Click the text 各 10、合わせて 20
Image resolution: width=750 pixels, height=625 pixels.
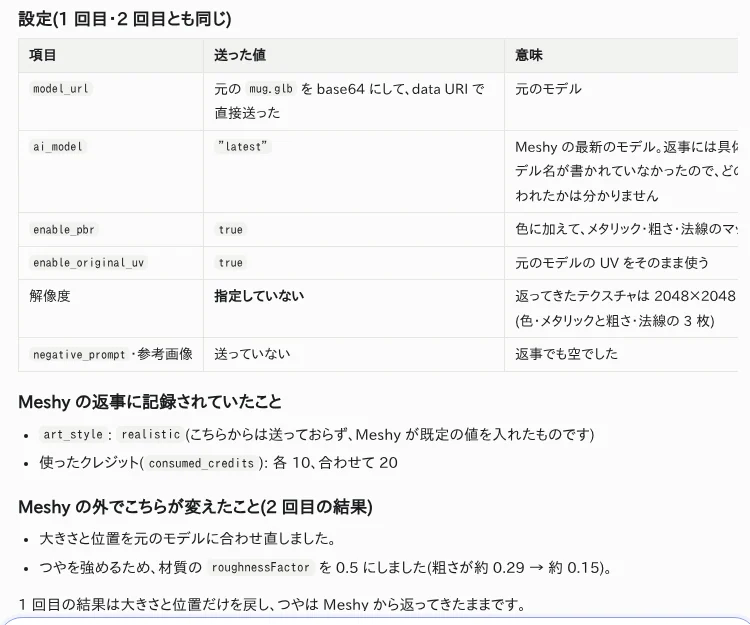coord(335,463)
